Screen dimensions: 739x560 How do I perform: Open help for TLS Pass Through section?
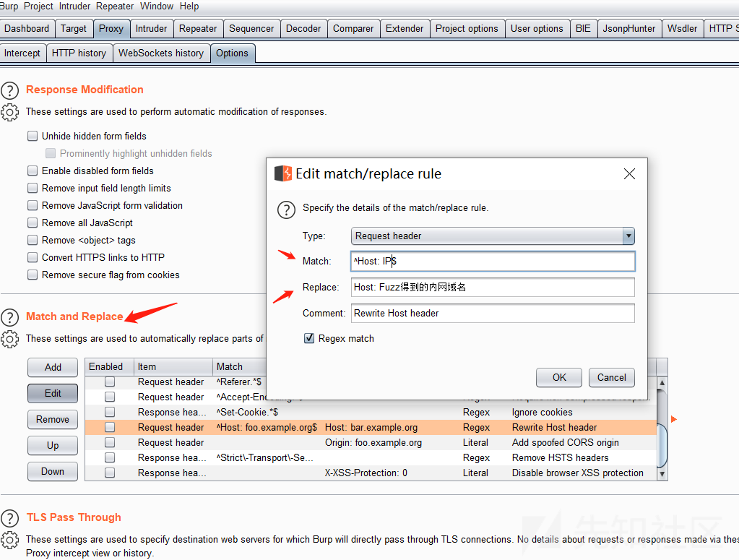(x=10, y=518)
